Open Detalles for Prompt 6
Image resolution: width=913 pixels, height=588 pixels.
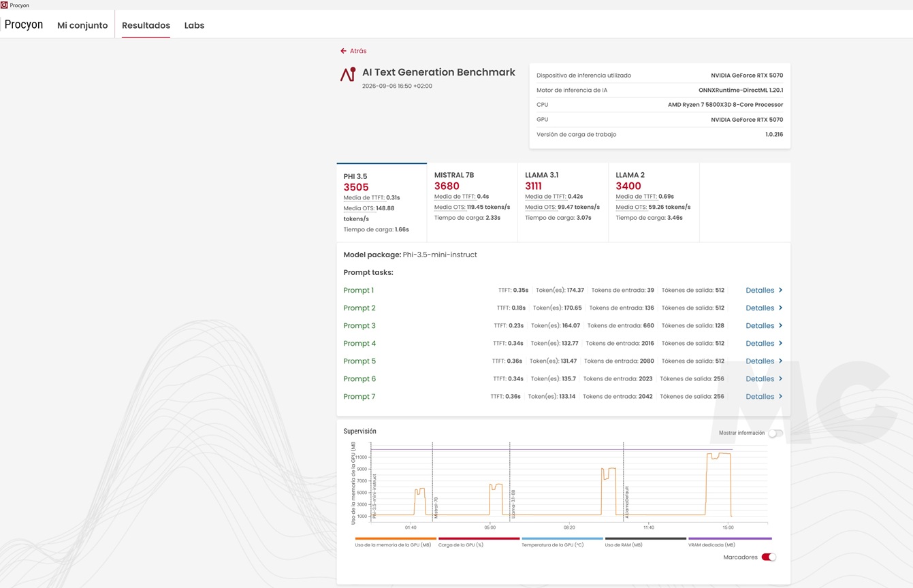pos(760,378)
